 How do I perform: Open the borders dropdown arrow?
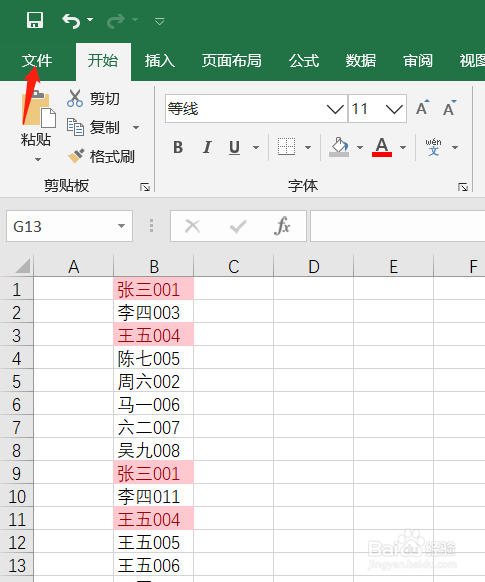click(308, 148)
